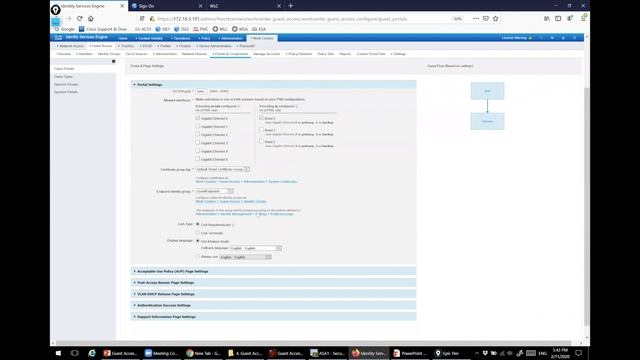The height and width of the screenshot is (360, 640).
Task: Bookmark this page with the star icon
Action: pos(496,19)
